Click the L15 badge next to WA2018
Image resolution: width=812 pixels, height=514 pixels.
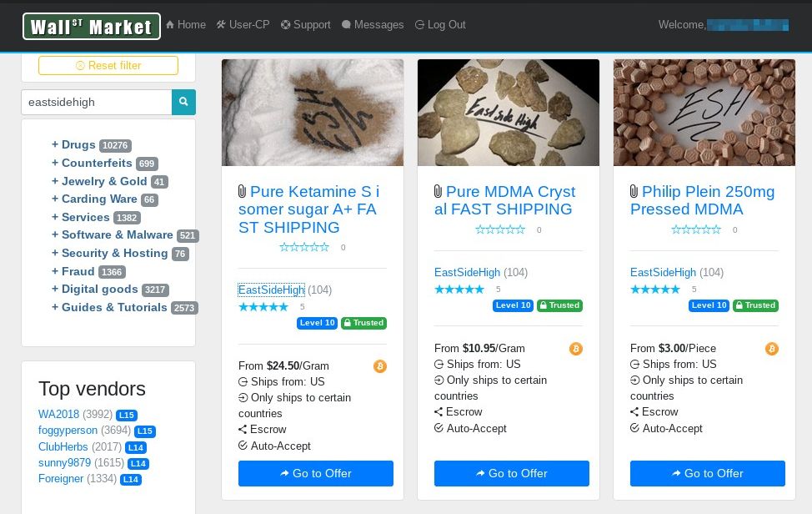click(x=126, y=415)
